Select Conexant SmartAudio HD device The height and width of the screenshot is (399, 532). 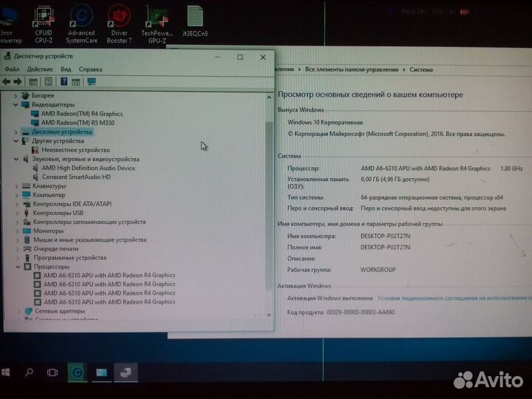(76, 177)
